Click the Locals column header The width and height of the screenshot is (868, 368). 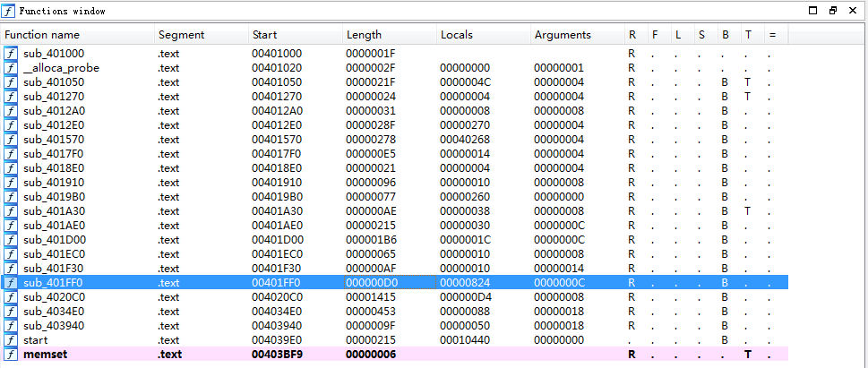457,35
